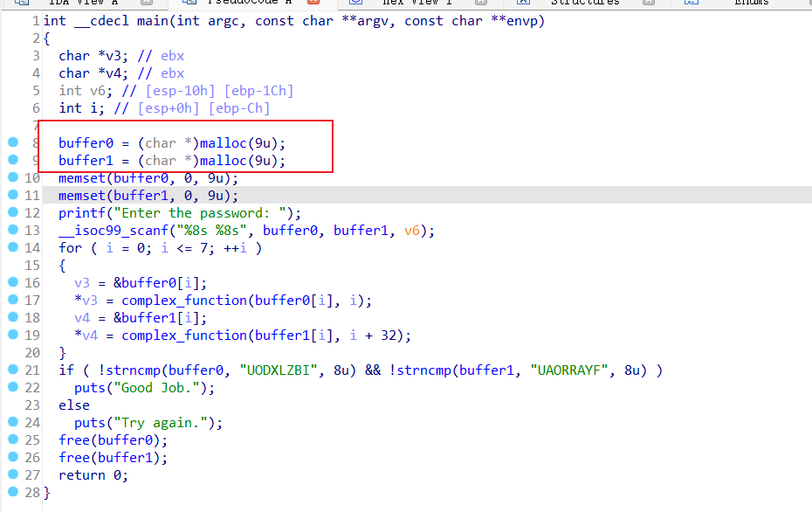The height and width of the screenshot is (512, 812).
Task: Click line number 20 in the gutter
Action: pos(32,353)
